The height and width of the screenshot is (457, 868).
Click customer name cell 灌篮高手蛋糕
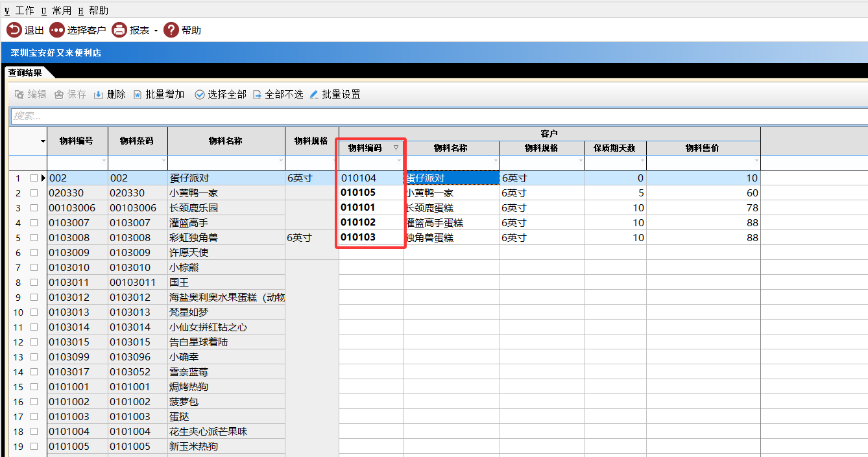pos(452,223)
